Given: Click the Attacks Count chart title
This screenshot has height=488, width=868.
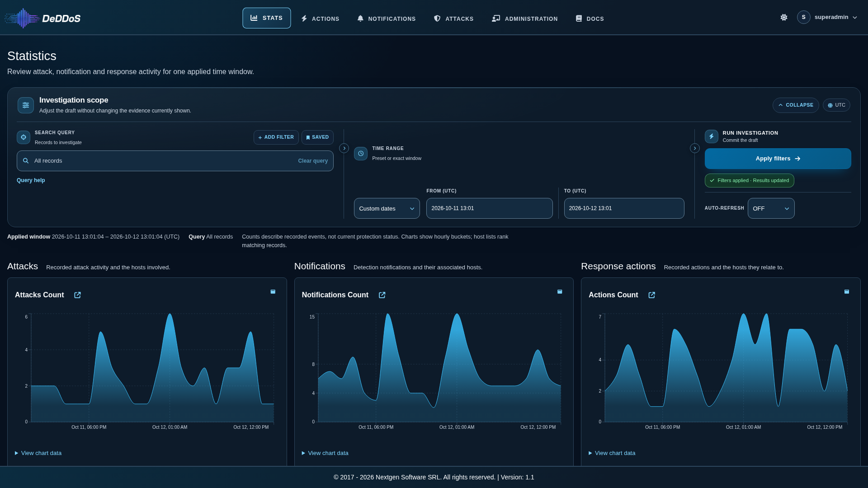Looking at the screenshot, I should [x=39, y=295].
